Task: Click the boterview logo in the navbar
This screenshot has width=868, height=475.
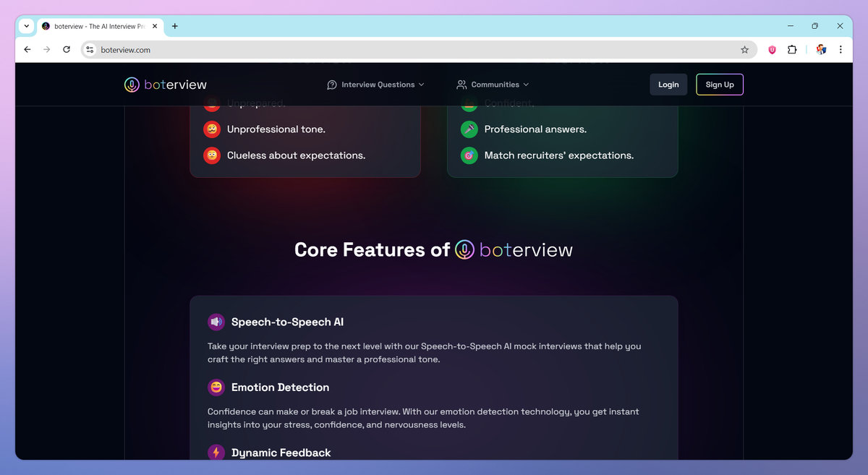Action: [x=166, y=85]
